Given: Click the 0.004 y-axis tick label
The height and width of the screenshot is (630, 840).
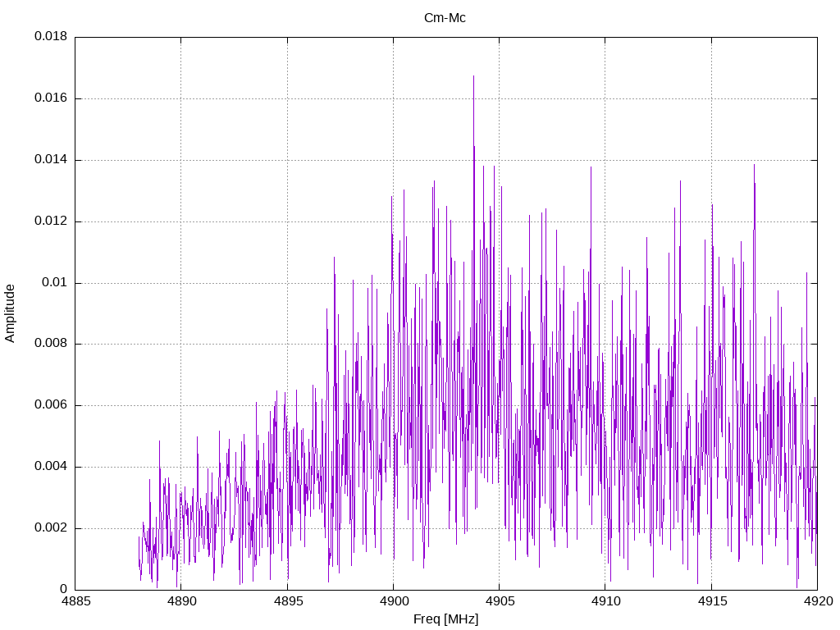Looking at the screenshot, I should [51, 467].
